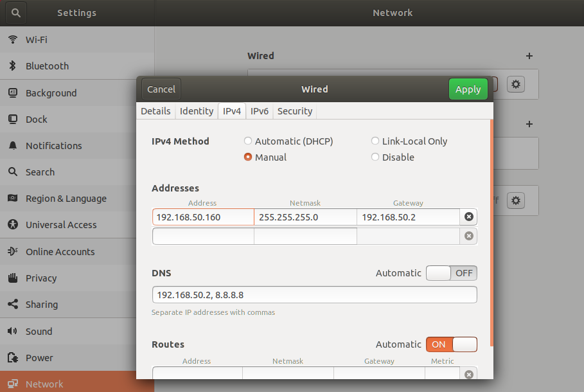
Task: Open Search settings magnifier in sidebar
Action: 13,172
